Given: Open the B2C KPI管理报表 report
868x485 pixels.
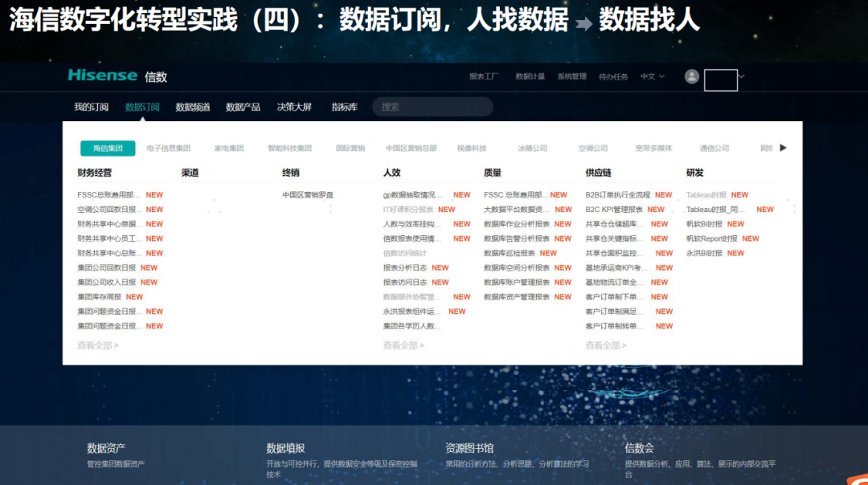Looking at the screenshot, I should tap(614, 210).
